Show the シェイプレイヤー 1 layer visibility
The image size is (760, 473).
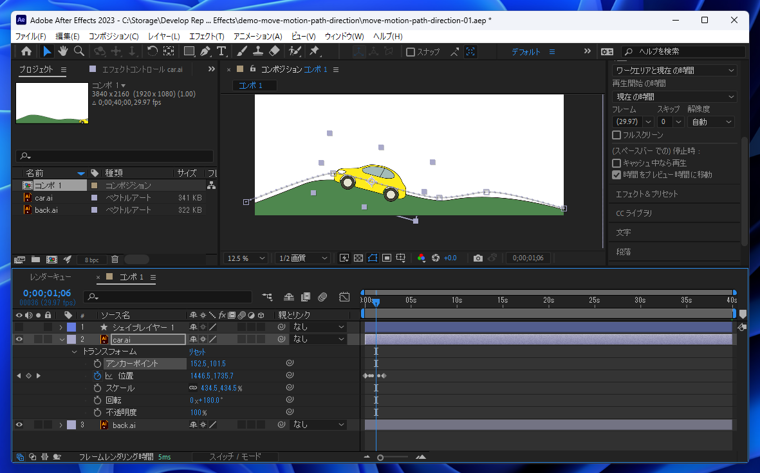(19, 327)
